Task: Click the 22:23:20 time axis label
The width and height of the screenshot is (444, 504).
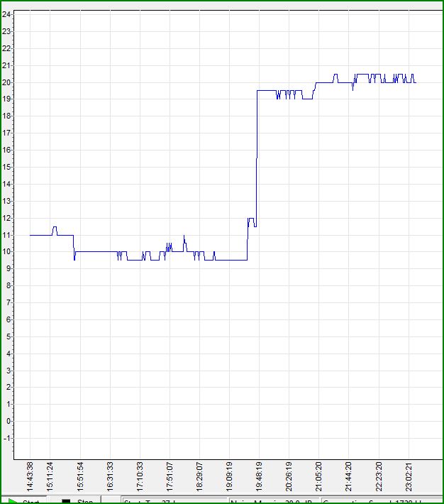Action: tap(379, 476)
